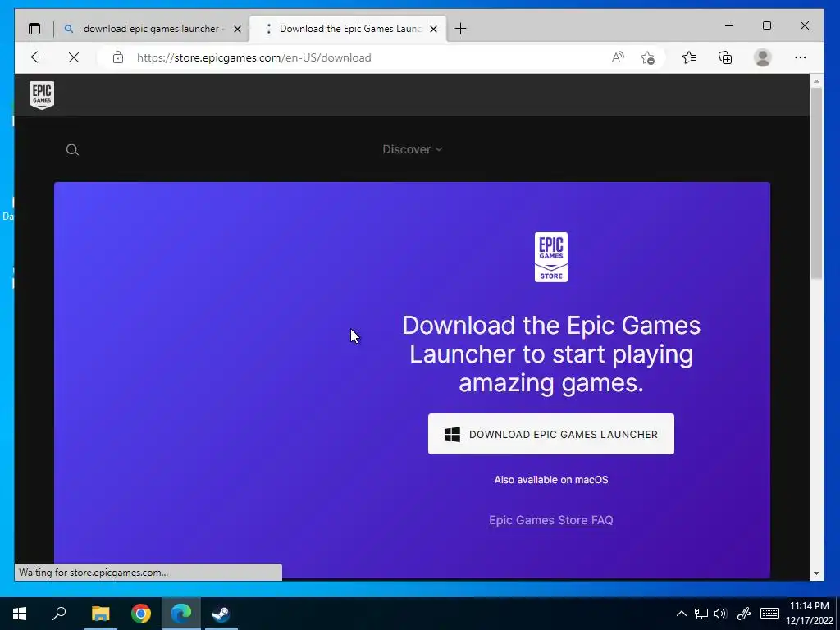Viewport: 840px width, 630px height.
Task: Launch Google Chrome from taskbar
Action: 141,614
